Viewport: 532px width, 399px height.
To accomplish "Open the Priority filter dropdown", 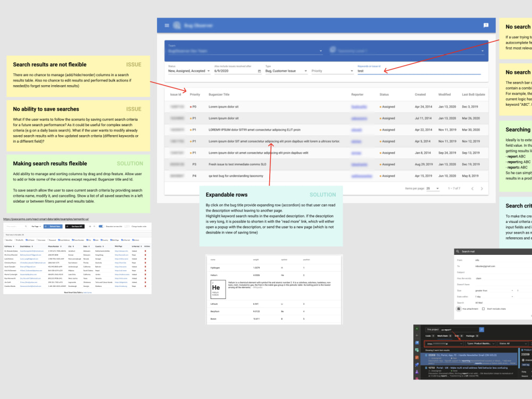I will tap(332, 71).
